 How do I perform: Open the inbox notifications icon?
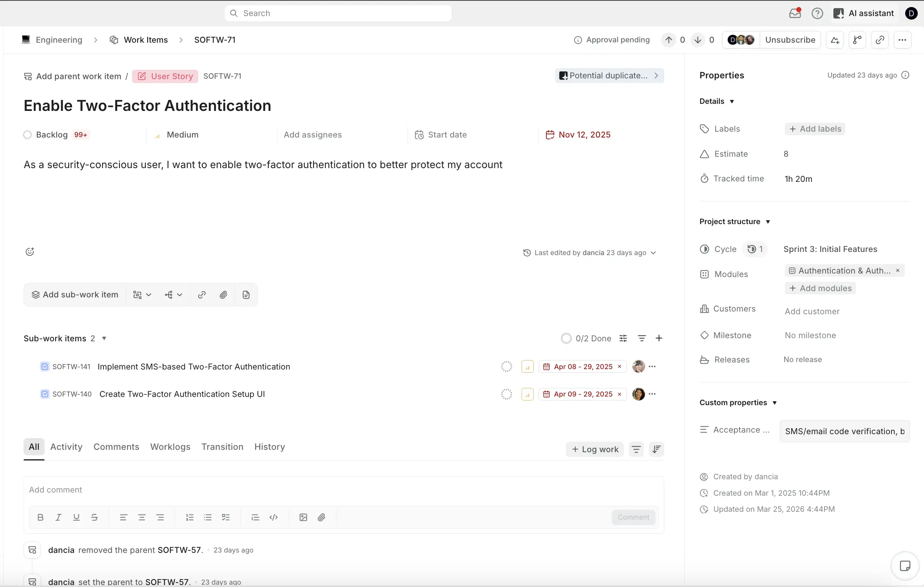pos(795,13)
